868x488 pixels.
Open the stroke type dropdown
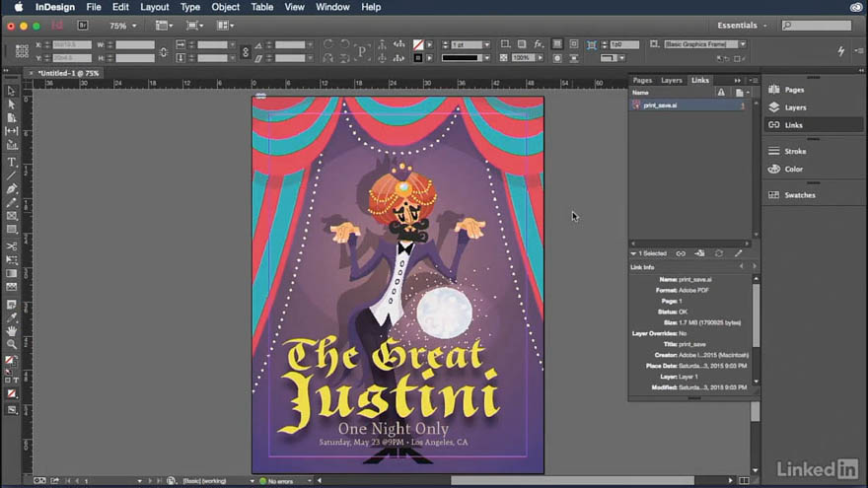click(x=486, y=57)
